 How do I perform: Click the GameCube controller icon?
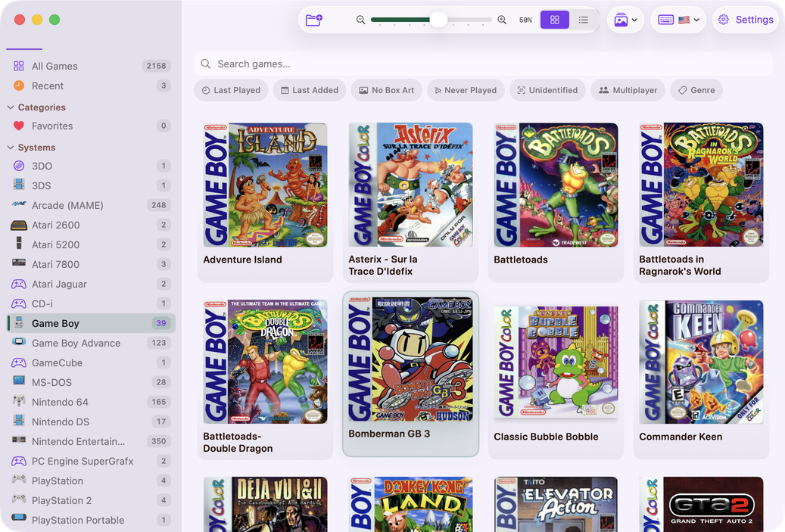[x=18, y=362]
